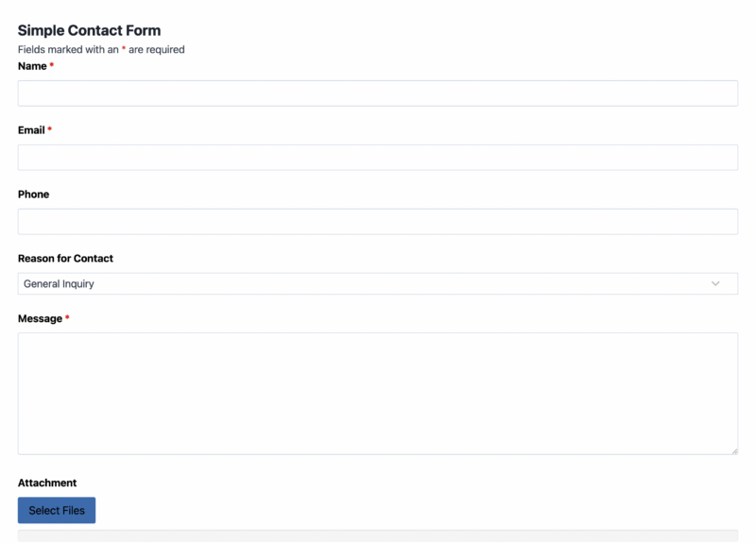
Task: Click the red asterisk beside Email
Action: coord(50,128)
